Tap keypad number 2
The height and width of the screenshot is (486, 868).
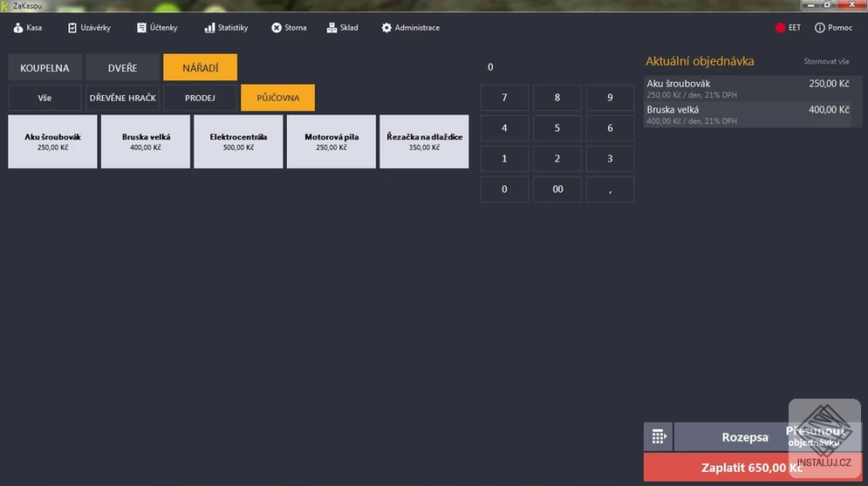[x=557, y=159]
